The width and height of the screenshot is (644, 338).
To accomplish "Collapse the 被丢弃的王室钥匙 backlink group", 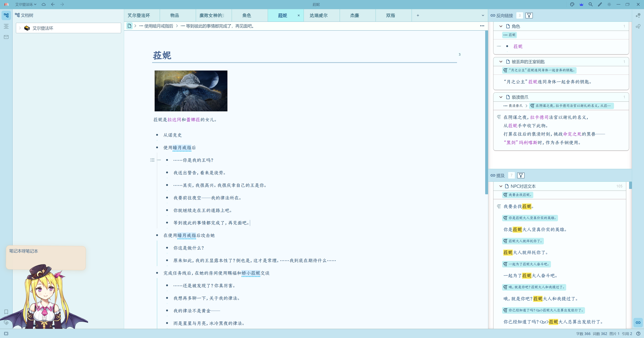I will [501, 62].
